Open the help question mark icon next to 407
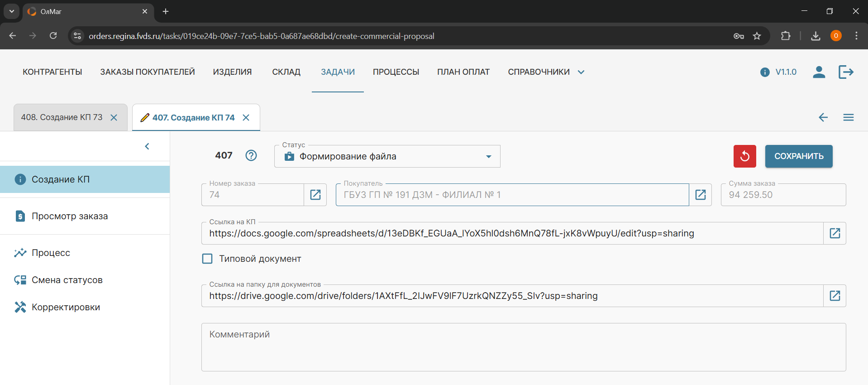The height and width of the screenshot is (385, 868). pyautogui.click(x=251, y=155)
